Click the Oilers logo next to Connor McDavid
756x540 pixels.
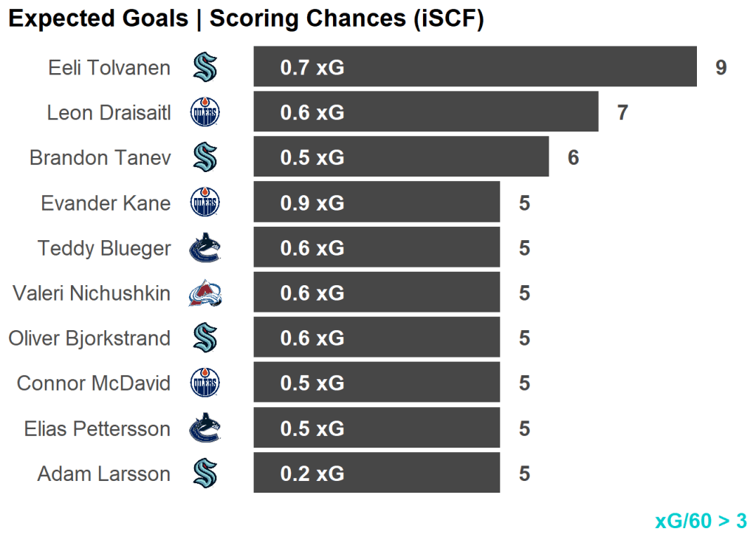[205, 383]
